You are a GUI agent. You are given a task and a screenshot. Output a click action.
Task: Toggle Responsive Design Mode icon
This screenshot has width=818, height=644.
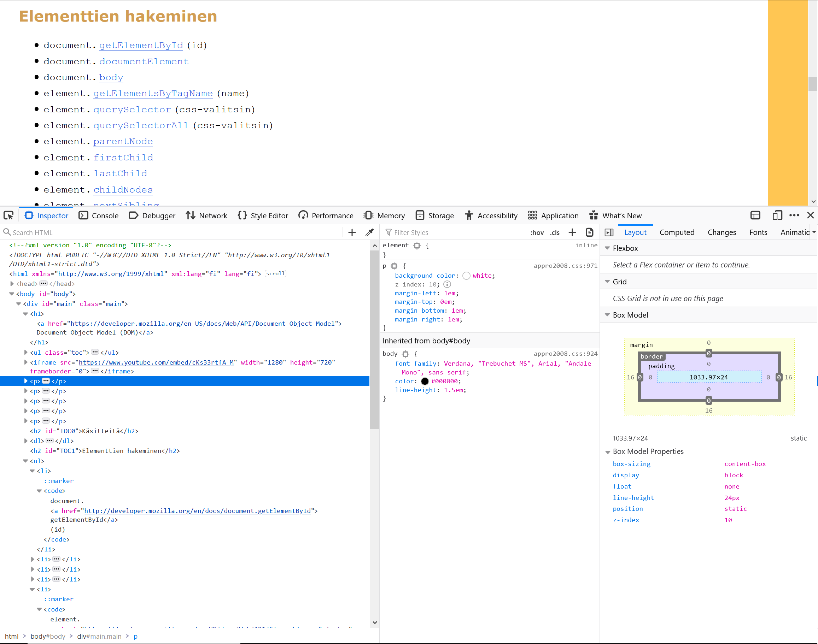pos(777,215)
